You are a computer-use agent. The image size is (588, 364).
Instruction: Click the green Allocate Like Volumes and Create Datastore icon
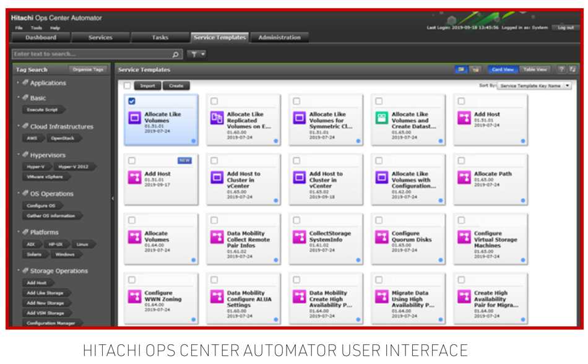pos(382,118)
